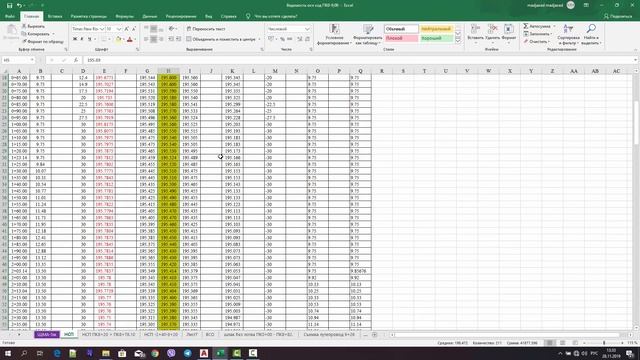Open the fill color dropdown arrow

[123, 39]
